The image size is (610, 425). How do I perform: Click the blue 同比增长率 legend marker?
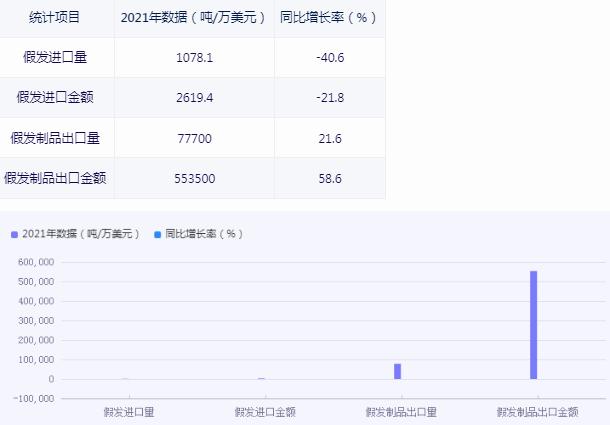coord(157,234)
